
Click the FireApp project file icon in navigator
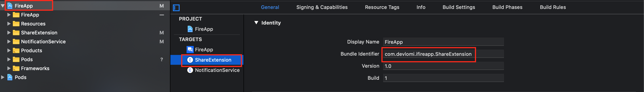point(10,6)
